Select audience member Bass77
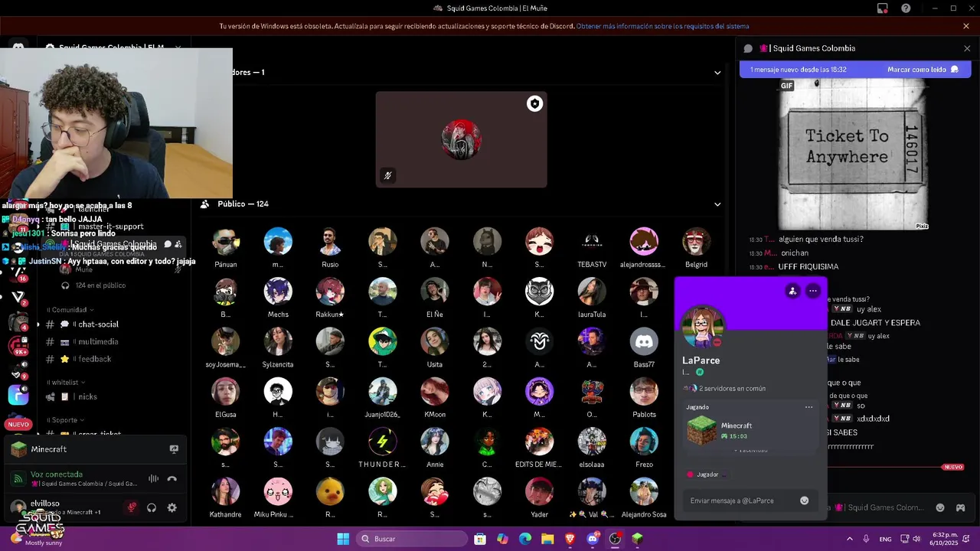The width and height of the screenshot is (980, 551). 644,348
